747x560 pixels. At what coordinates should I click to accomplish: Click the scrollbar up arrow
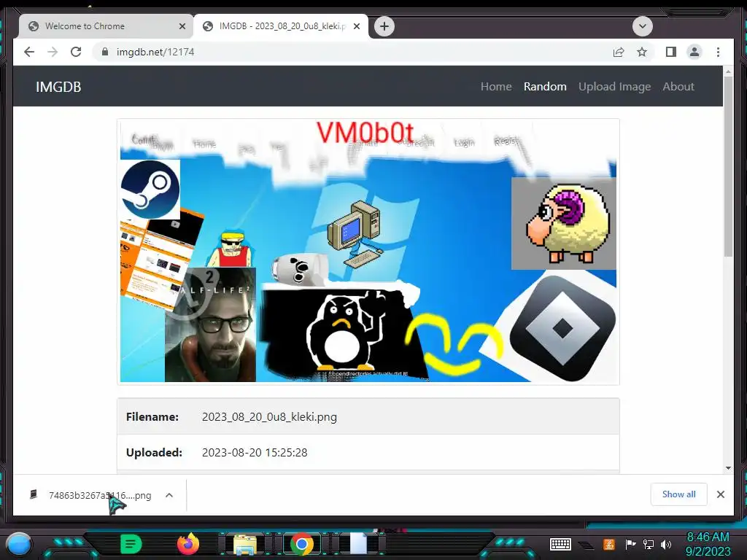coord(728,71)
